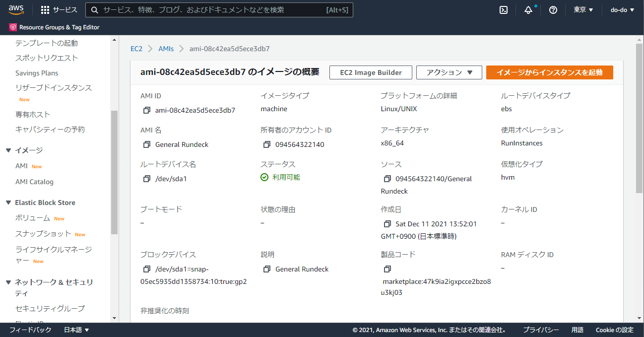The height and width of the screenshot is (337, 644).
Task: Click the hvm virtualization type value
Action: (x=508, y=177)
